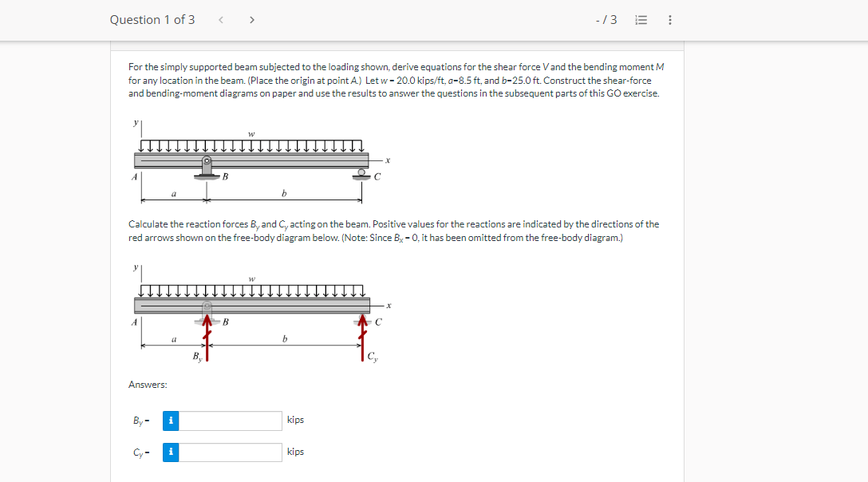Select the right chevron for next question
Screen dimensions: 868x482
coord(251,19)
